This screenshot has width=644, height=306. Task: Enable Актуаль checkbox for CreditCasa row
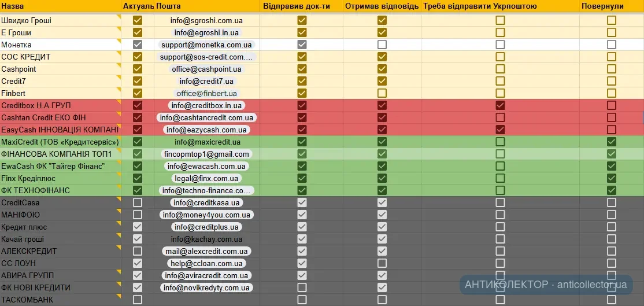tap(138, 202)
